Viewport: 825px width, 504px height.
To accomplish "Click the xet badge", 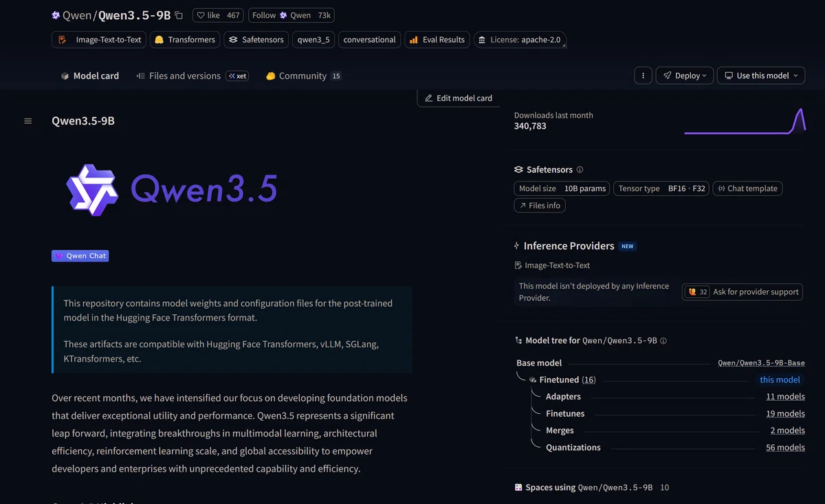I will pyautogui.click(x=237, y=76).
